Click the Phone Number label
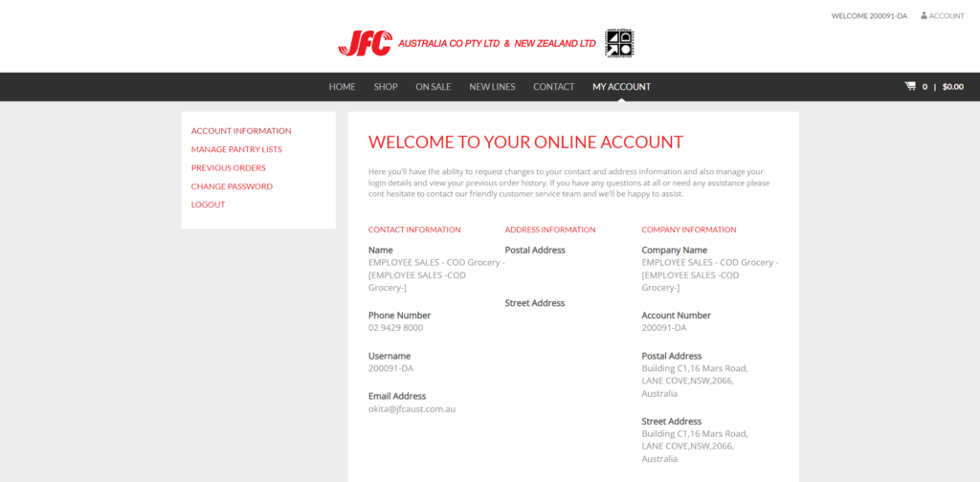Viewport: 980px width, 482px height. pos(399,316)
